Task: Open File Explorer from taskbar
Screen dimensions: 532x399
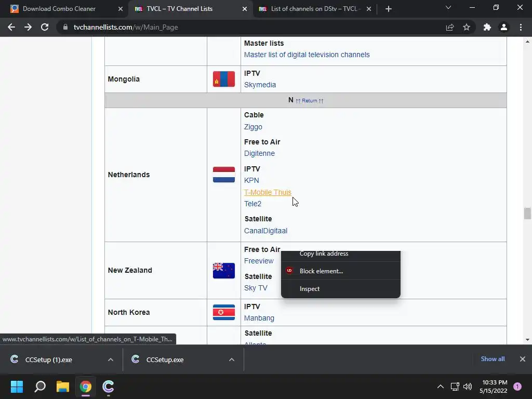Action: pos(63,387)
